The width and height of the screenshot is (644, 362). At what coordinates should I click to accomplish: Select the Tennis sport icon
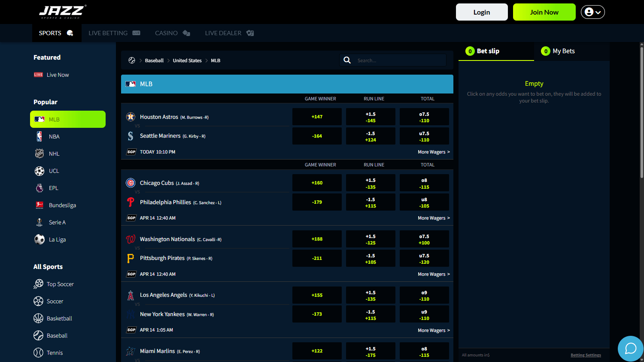[39, 353]
